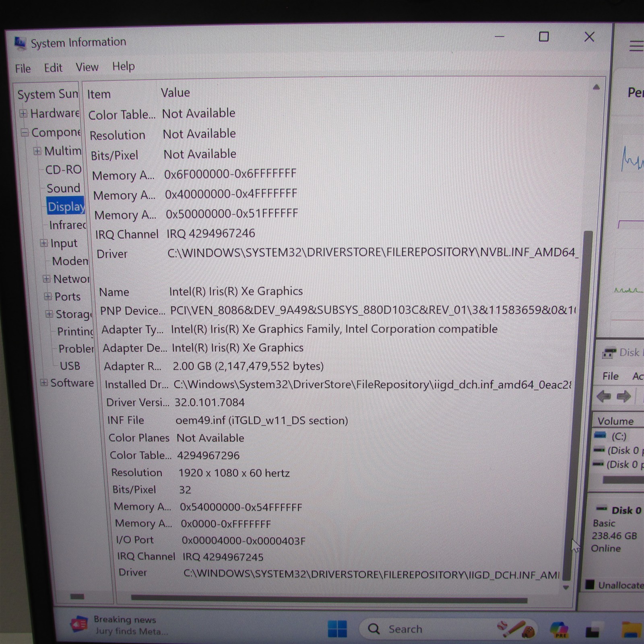The image size is (644, 644).
Task: Select the Resolution 1920 x 1080 row
Action: click(200, 473)
